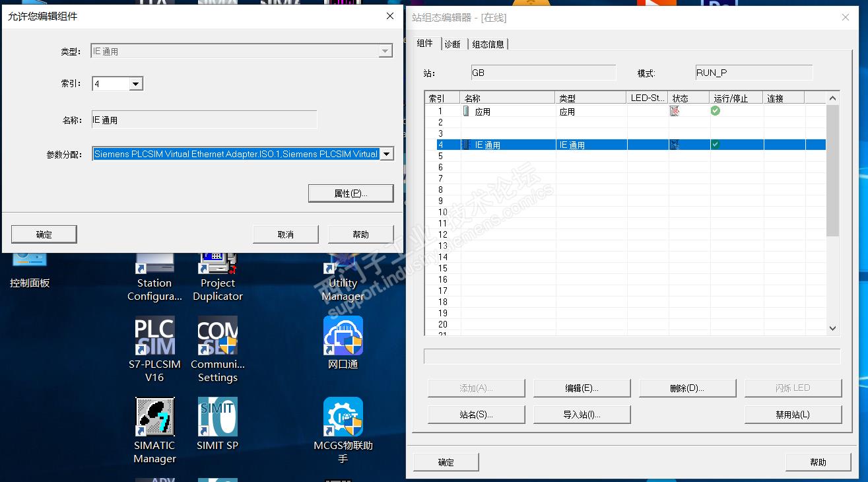868x482 pixels.
Task: Click the status icon of the 应用 row
Action: pos(675,111)
